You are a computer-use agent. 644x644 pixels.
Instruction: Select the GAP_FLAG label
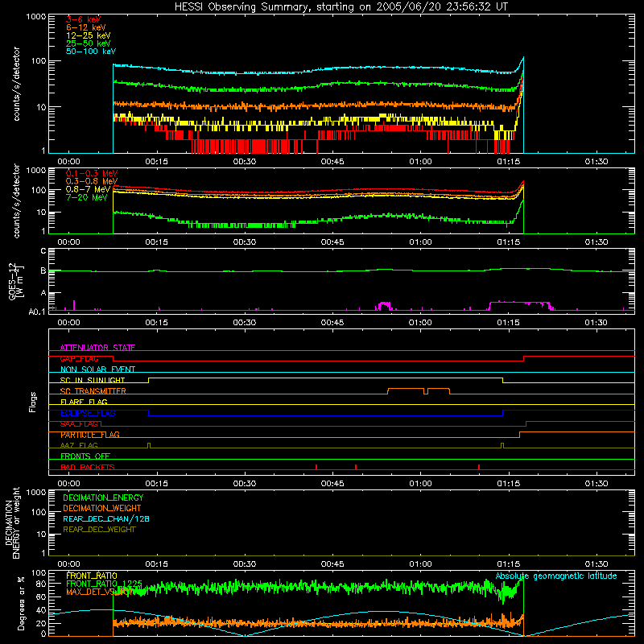click(x=79, y=358)
